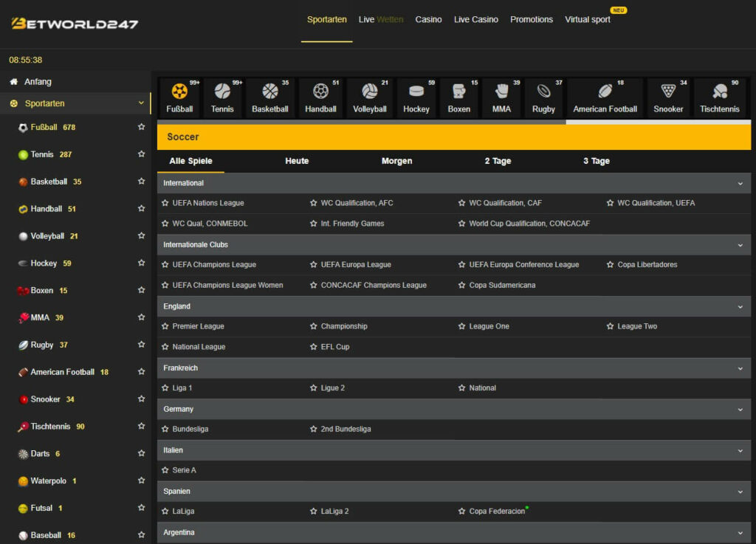This screenshot has height=544, width=756.
Task: Open the LaLiga 2 link
Action: pos(334,512)
